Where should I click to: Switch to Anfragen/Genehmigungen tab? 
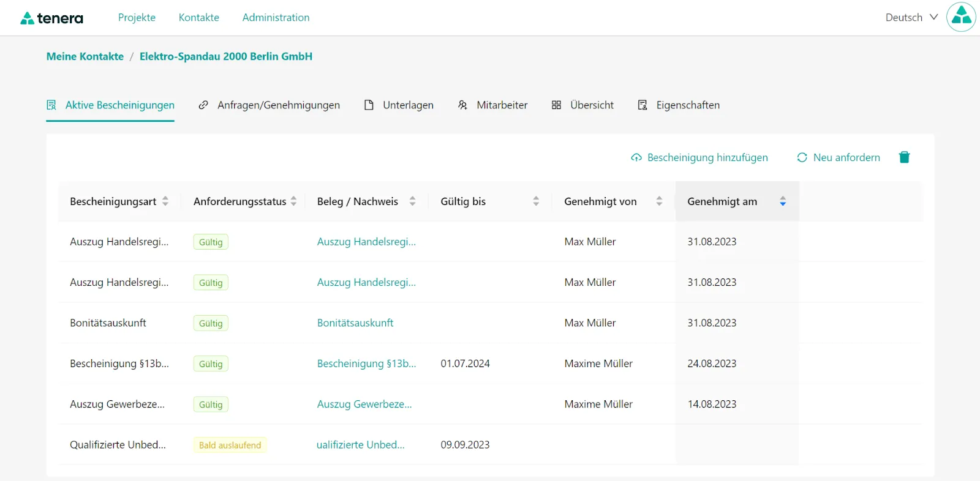(269, 105)
